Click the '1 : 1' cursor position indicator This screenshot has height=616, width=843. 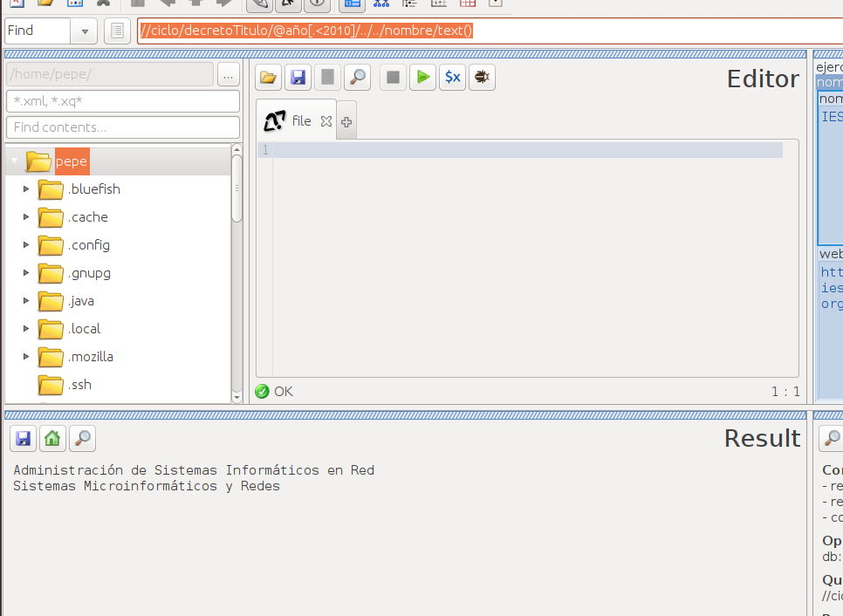785,392
